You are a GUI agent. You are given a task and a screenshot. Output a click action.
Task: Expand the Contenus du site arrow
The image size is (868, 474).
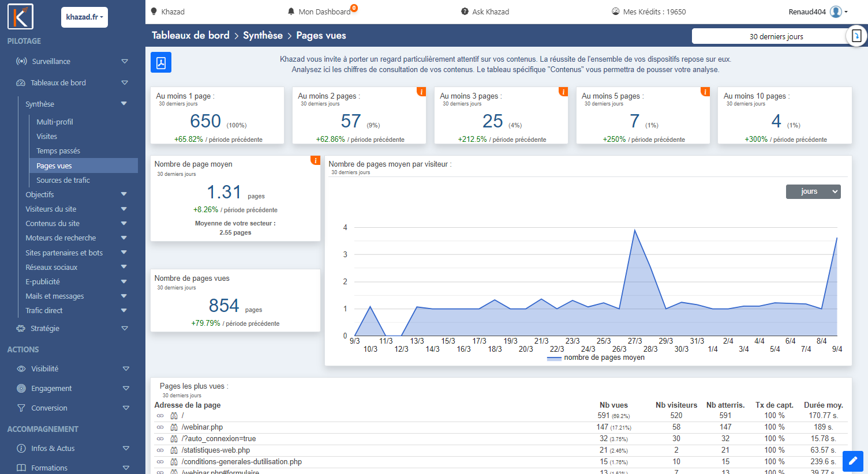coord(124,223)
